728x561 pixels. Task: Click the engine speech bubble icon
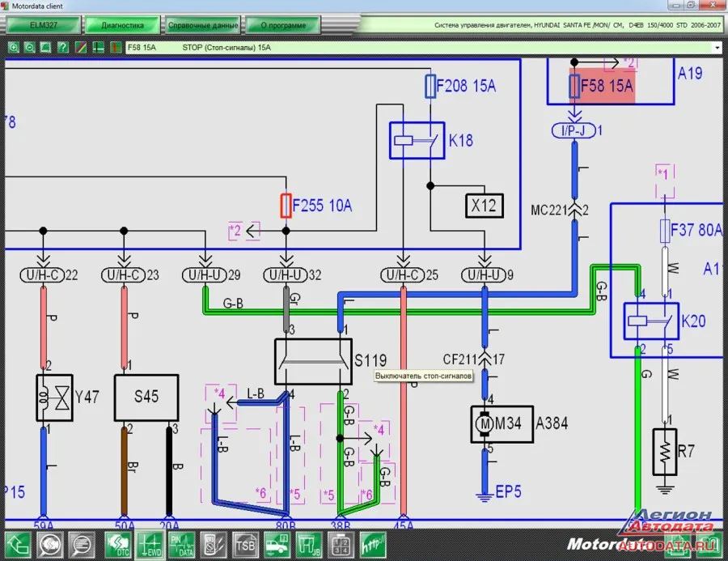(49, 544)
